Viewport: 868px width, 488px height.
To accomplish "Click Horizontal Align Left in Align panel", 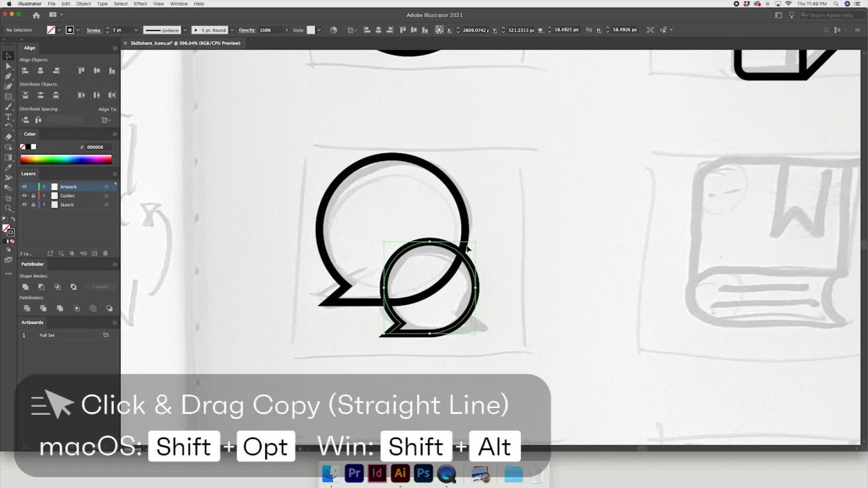I will [25, 70].
